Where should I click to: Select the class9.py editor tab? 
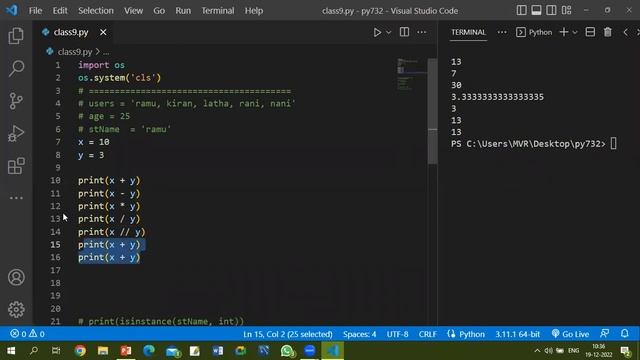[71, 32]
